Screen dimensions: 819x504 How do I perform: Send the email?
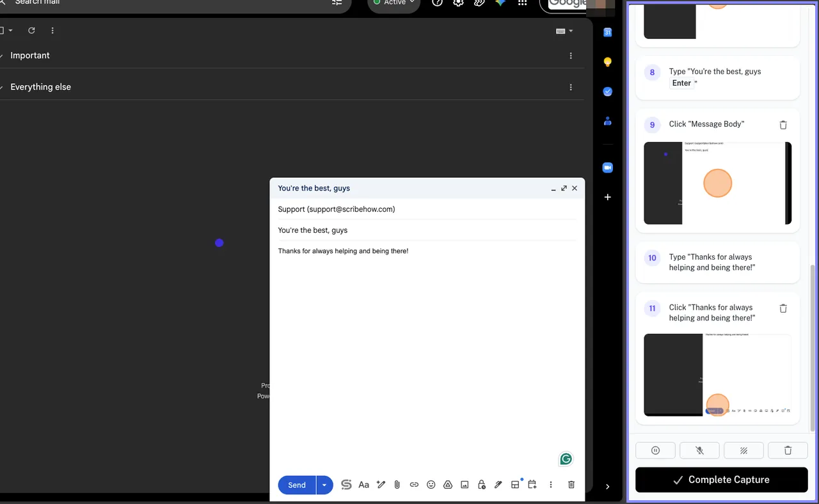[297, 485]
